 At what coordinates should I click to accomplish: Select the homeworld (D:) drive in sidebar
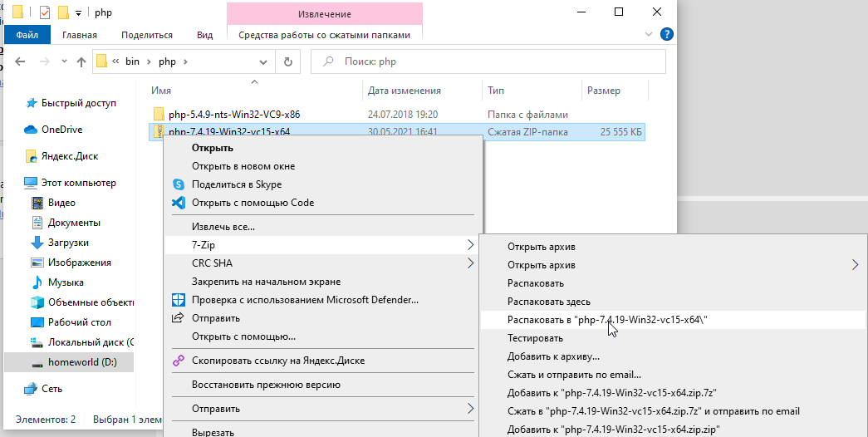(81, 362)
